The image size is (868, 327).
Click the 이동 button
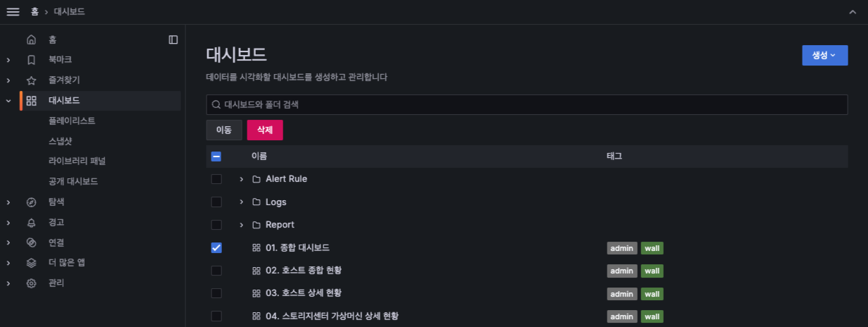(224, 130)
